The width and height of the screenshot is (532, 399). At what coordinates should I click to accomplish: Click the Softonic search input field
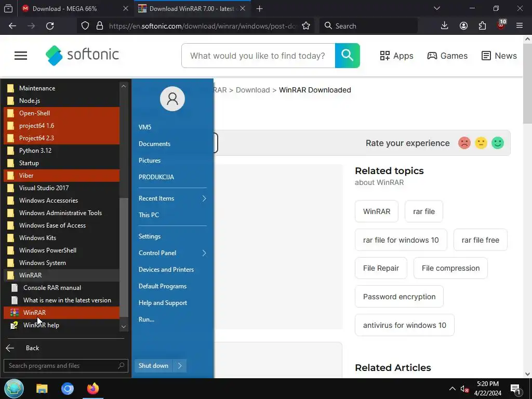point(258,56)
